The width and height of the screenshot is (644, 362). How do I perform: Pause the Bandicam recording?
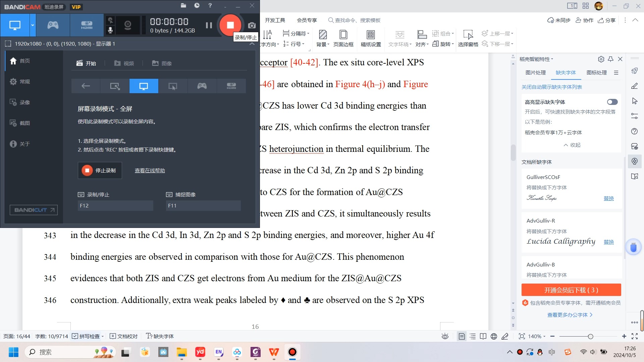click(x=209, y=25)
